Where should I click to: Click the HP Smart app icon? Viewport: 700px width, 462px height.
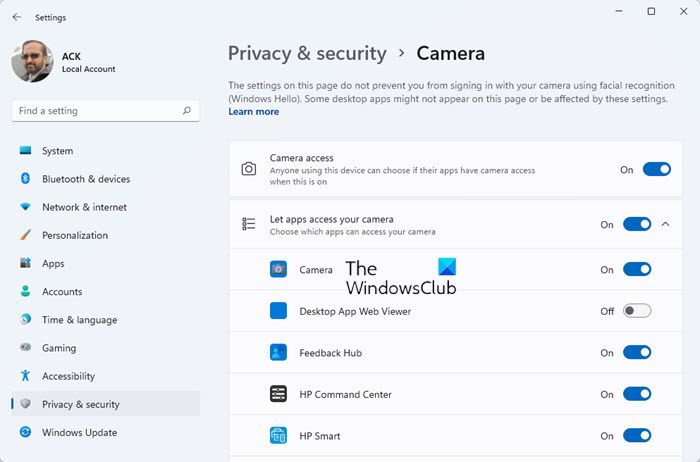(x=278, y=436)
